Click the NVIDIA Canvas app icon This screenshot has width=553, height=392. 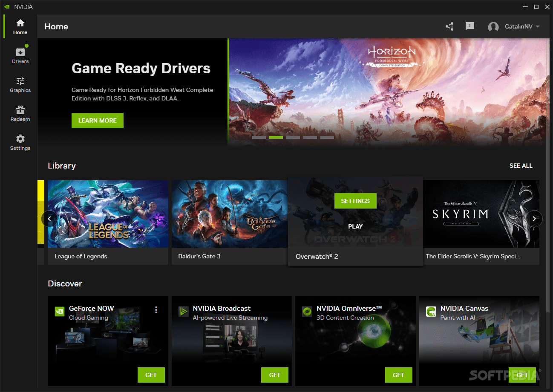click(x=431, y=312)
